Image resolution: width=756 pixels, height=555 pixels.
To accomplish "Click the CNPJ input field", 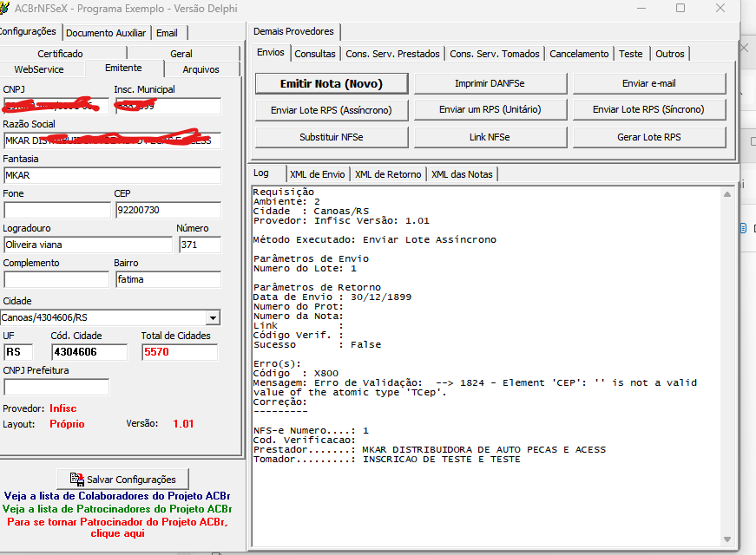I will pyautogui.click(x=56, y=106).
